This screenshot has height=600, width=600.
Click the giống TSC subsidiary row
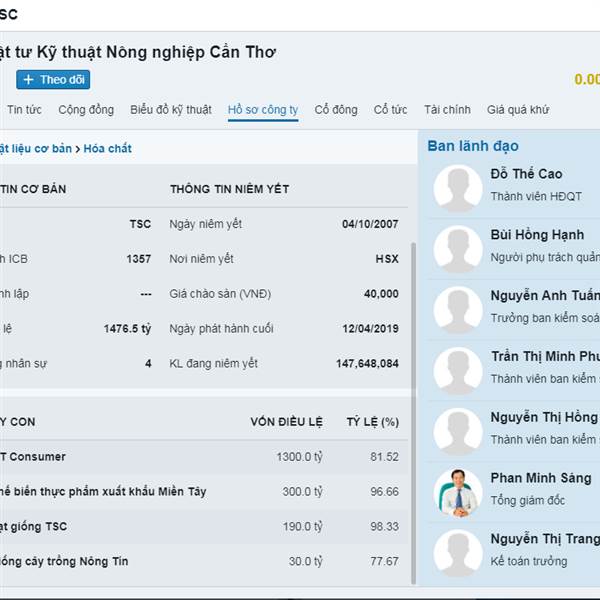pos(204,527)
